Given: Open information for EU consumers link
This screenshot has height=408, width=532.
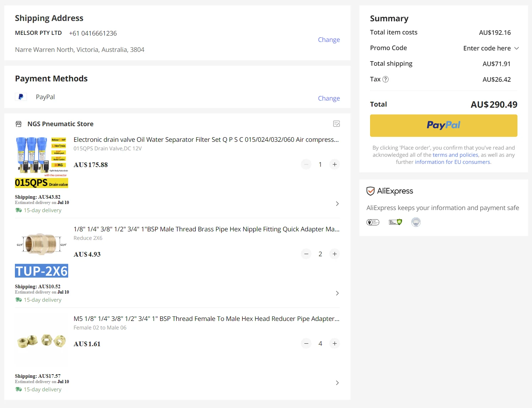Looking at the screenshot, I should pos(452,162).
